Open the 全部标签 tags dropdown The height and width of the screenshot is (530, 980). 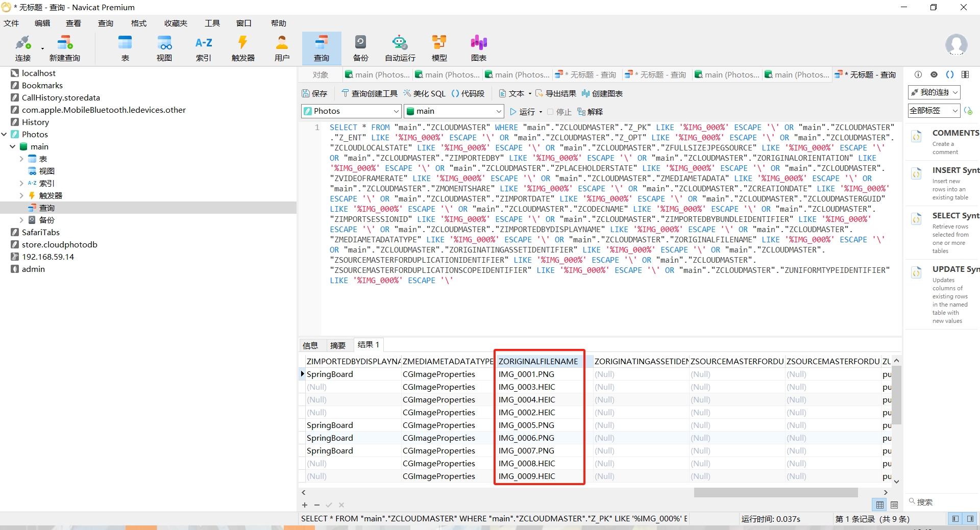(934, 110)
